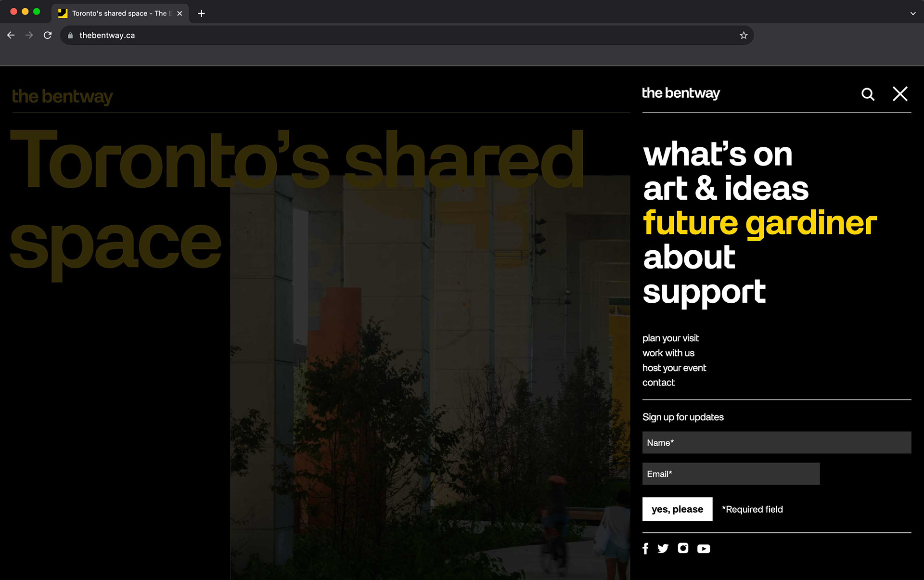Open the Bentway YouTube icon
Image resolution: width=924 pixels, height=580 pixels.
point(704,549)
